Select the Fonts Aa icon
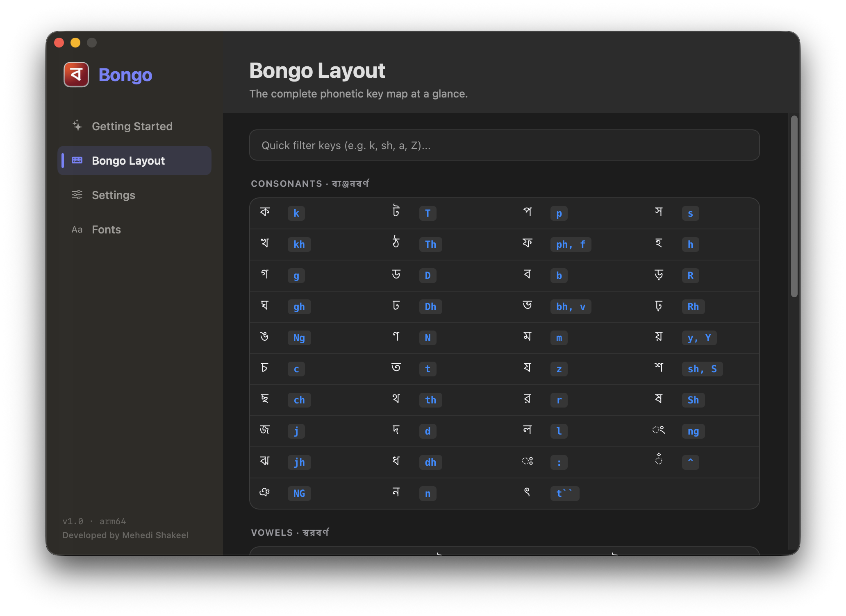Viewport: 846px width, 616px height. pyautogui.click(x=77, y=229)
